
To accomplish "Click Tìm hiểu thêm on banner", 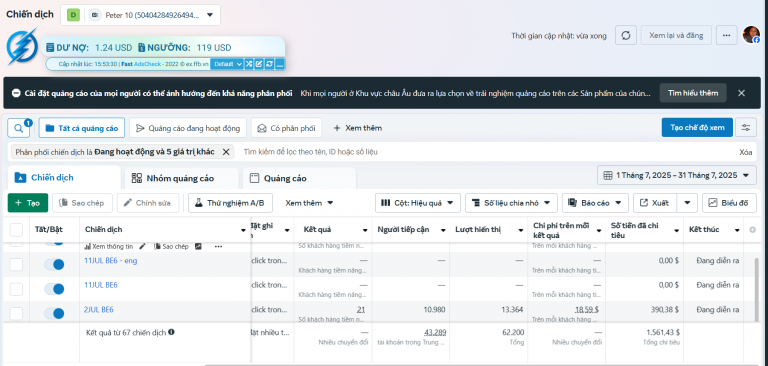I will tap(693, 93).
